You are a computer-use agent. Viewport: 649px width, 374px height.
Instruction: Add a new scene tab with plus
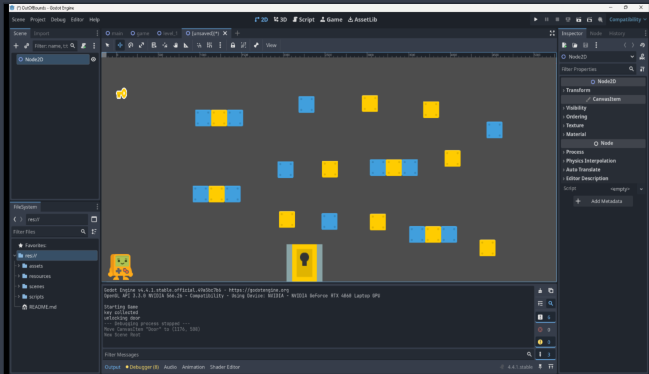click(237, 33)
